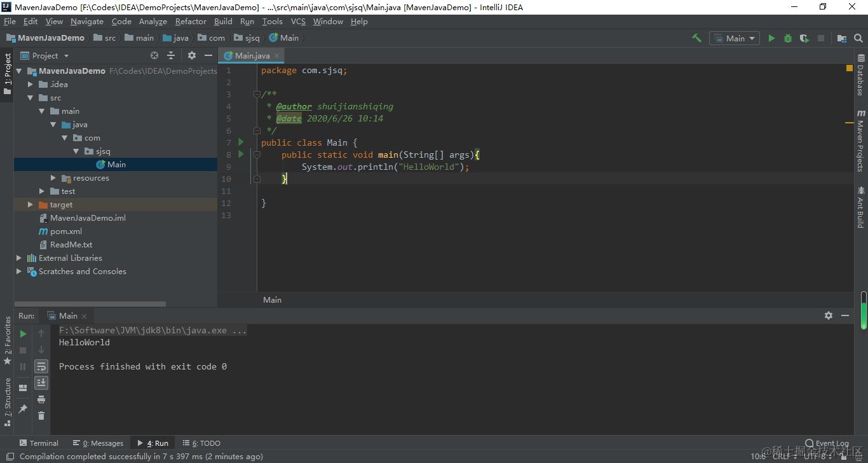This screenshot has height=463, width=868.
Task: Rerun Main in the Run panel
Action: click(24, 333)
